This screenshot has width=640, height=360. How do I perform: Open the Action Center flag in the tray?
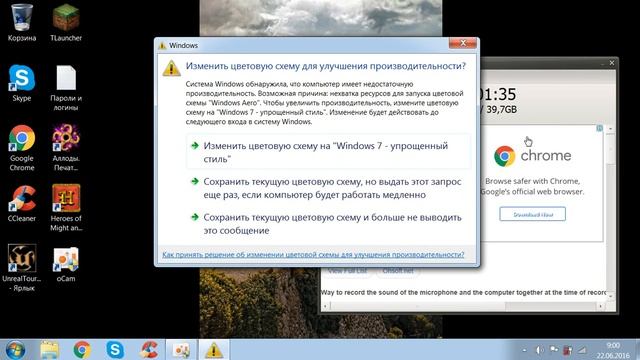[x=554, y=350]
